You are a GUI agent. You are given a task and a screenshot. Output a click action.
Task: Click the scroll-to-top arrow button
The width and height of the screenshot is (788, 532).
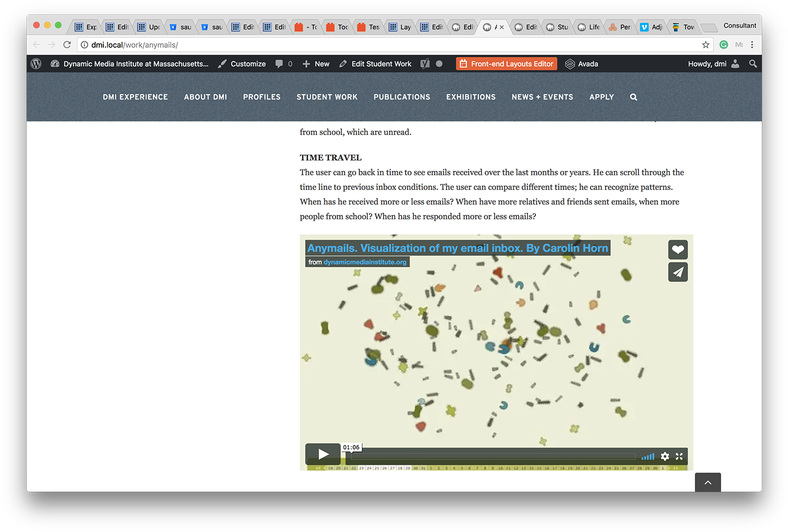[x=707, y=482]
